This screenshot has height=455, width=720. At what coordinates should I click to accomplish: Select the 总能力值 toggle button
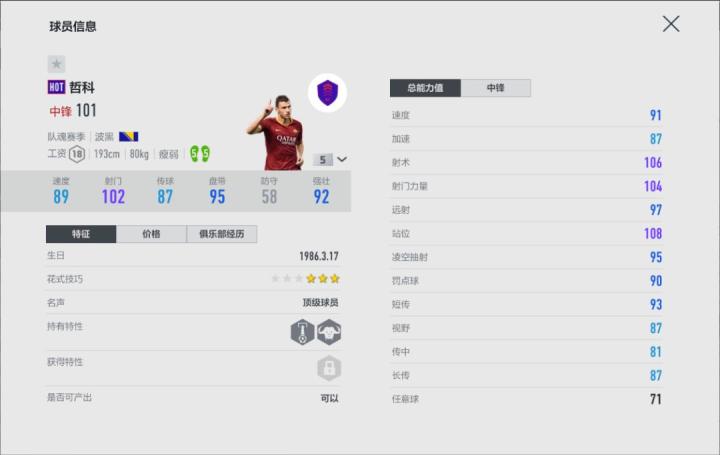point(425,88)
